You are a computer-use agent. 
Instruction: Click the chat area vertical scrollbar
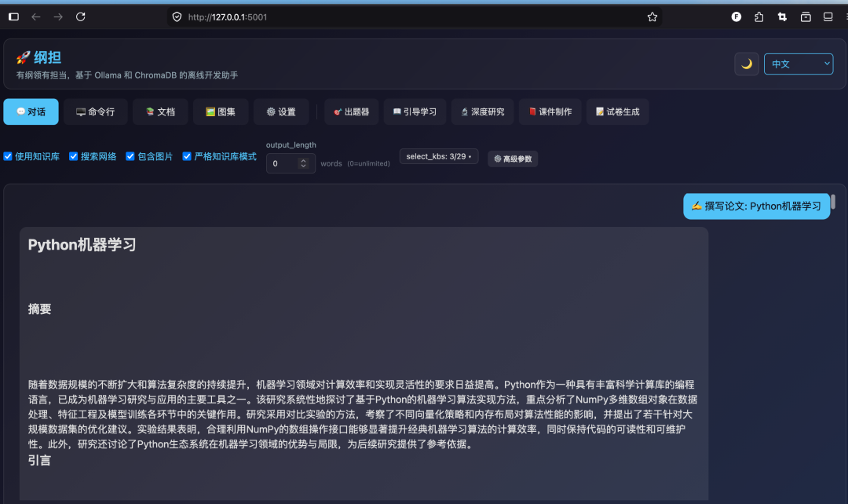point(833,202)
